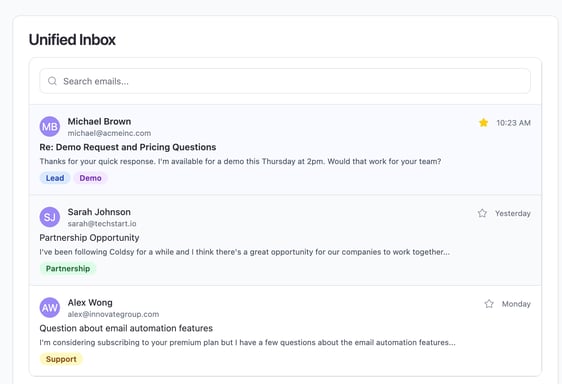
Task: Star the Alex Wong email
Action: pyautogui.click(x=489, y=304)
